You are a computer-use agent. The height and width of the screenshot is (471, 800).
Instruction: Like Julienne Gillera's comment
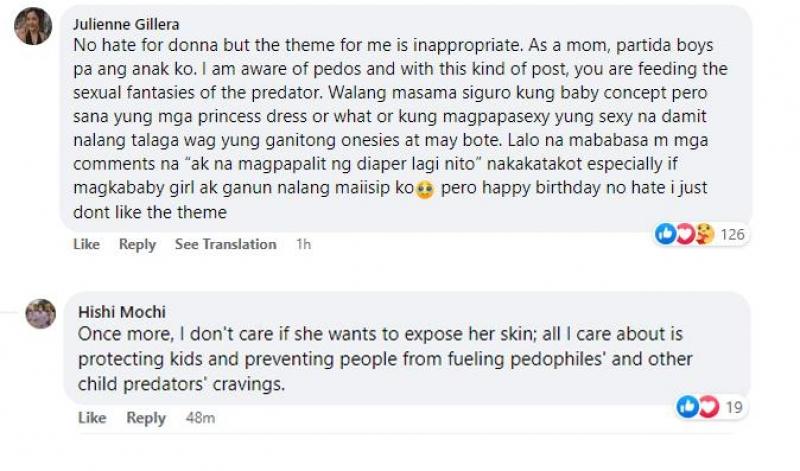pyautogui.click(x=87, y=244)
